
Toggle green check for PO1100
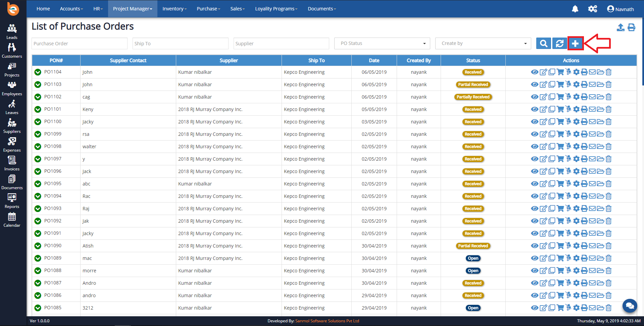(38, 122)
